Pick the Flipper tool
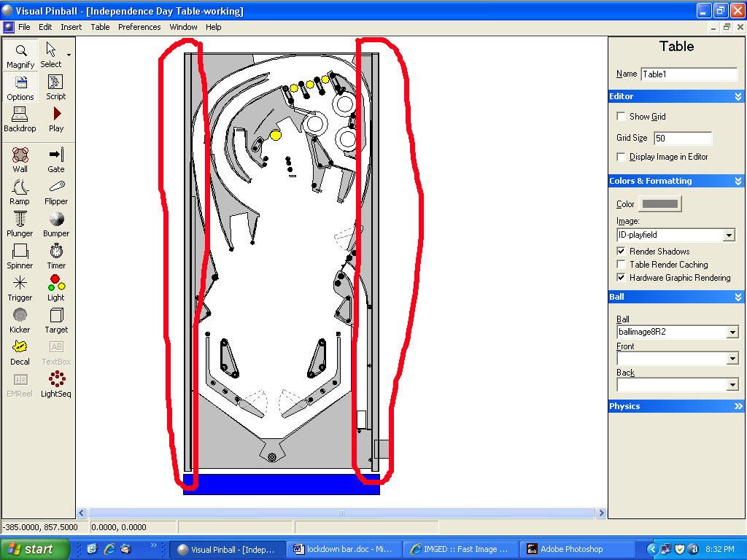Image resolution: width=747 pixels, height=560 pixels. (x=56, y=191)
